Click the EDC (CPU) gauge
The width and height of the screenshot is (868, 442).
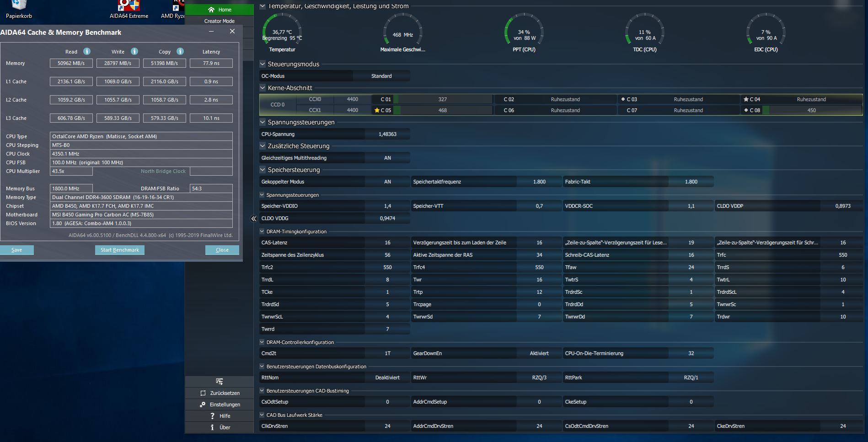[x=766, y=32]
